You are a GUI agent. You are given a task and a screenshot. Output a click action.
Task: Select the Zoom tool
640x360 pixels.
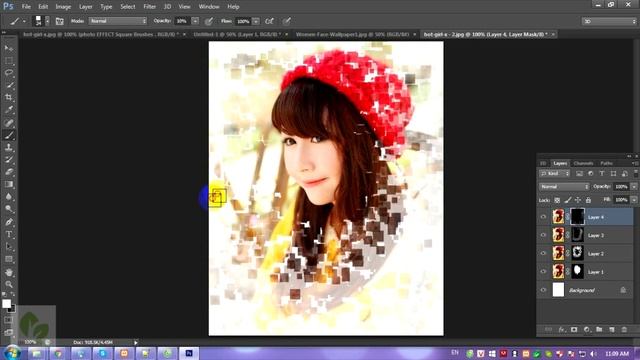click(9, 284)
